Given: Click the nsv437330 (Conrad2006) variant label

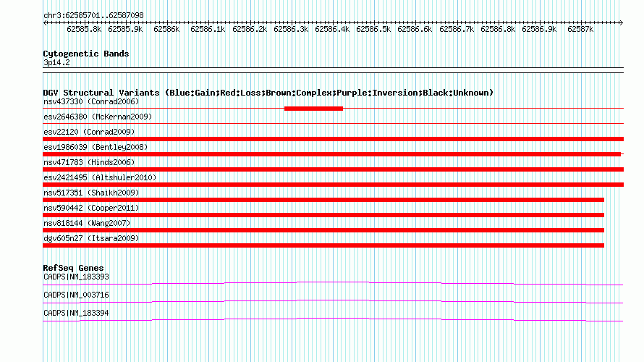Looking at the screenshot, I should [x=91, y=101].
